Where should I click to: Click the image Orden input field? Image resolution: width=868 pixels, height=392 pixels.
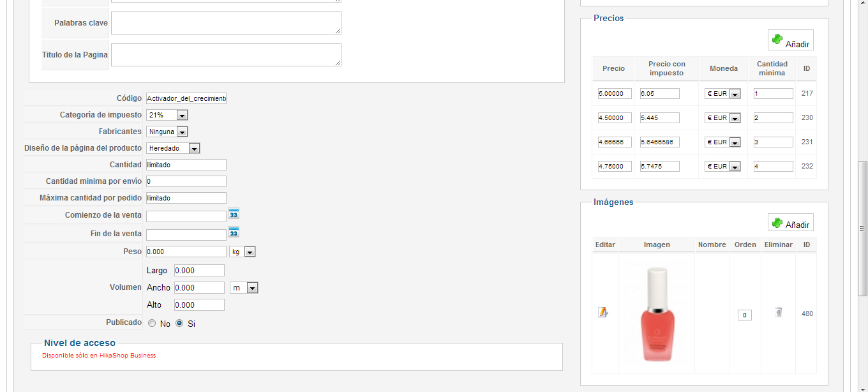click(x=744, y=315)
